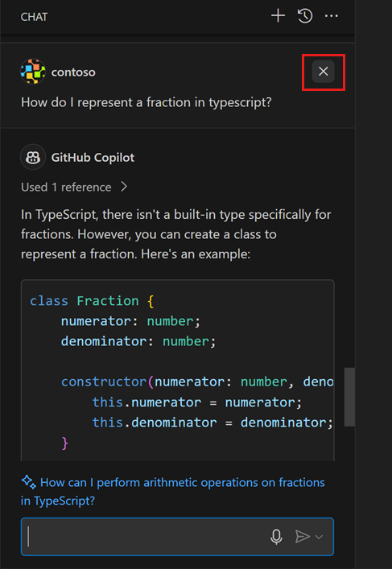Click "this.denominator = denominator;" code line

[213, 423]
